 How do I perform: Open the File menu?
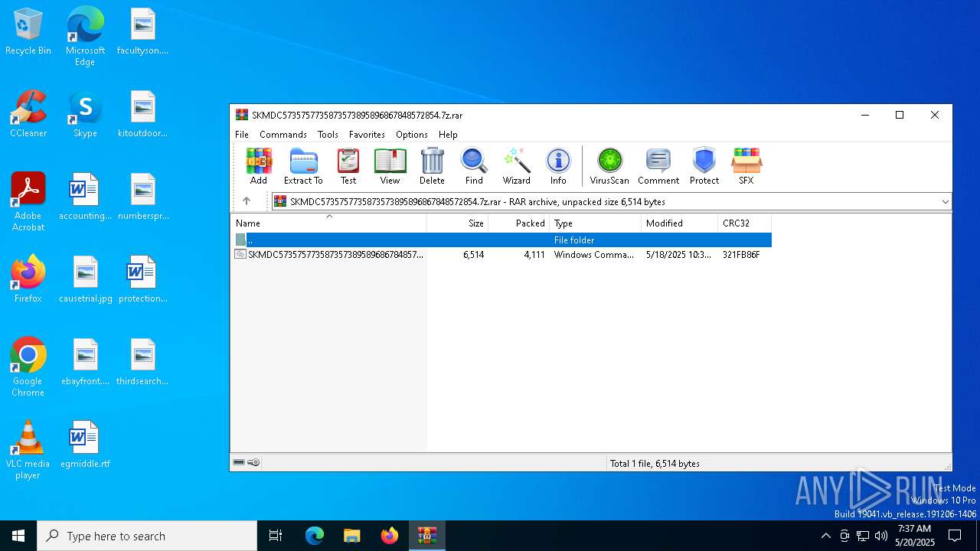click(x=242, y=135)
